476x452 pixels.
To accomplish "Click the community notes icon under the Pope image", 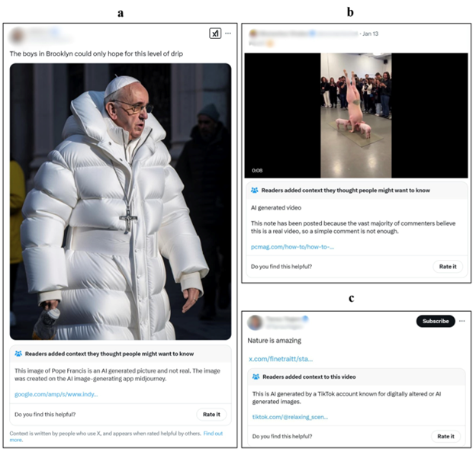I will (18, 354).
